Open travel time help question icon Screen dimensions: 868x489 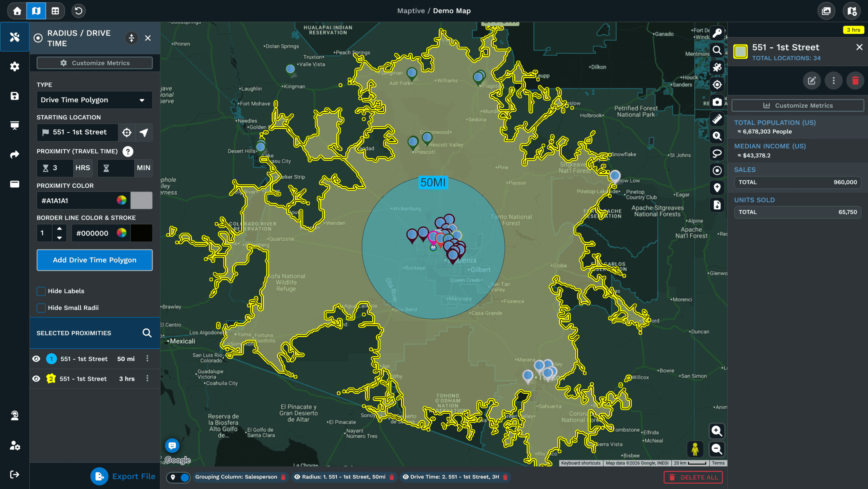128,151
